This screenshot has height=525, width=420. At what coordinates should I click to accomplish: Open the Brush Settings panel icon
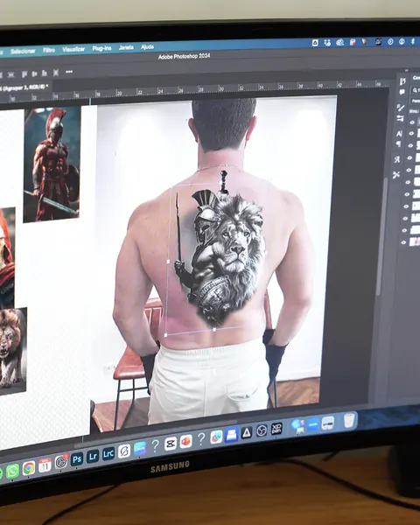pyautogui.click(x=401, y=108)
